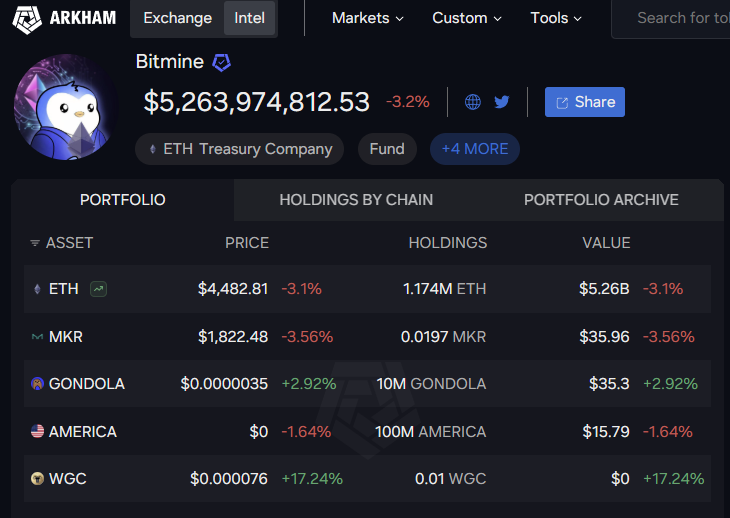Sort the table by ASSET column
The width and height of the screenshot is (730, 518).
pos(62,243)
